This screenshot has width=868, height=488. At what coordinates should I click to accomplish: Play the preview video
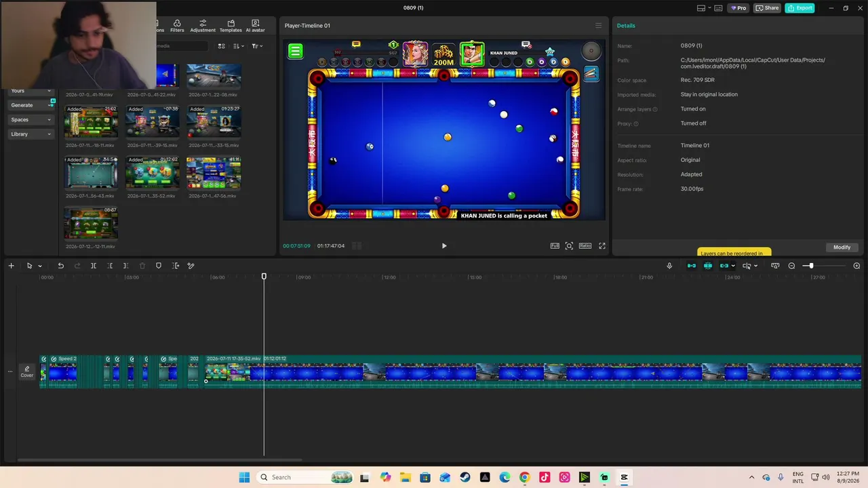coord(444,246)
